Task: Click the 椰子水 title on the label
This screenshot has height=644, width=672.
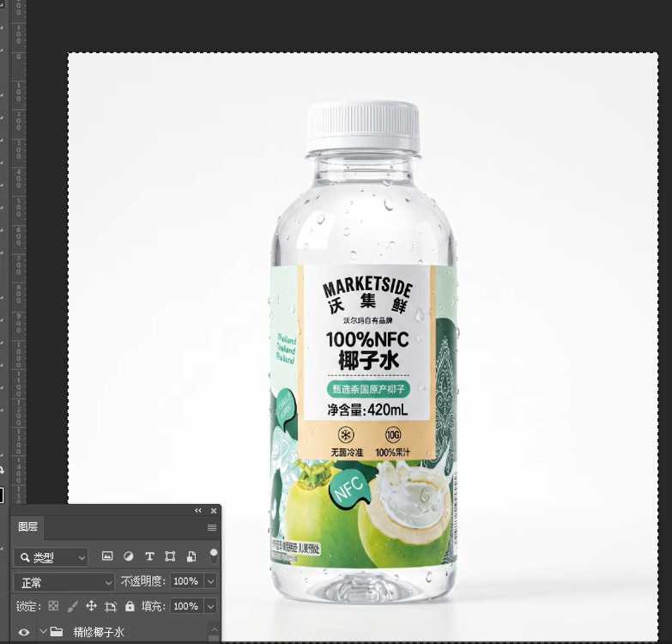Action: (368, 361)
